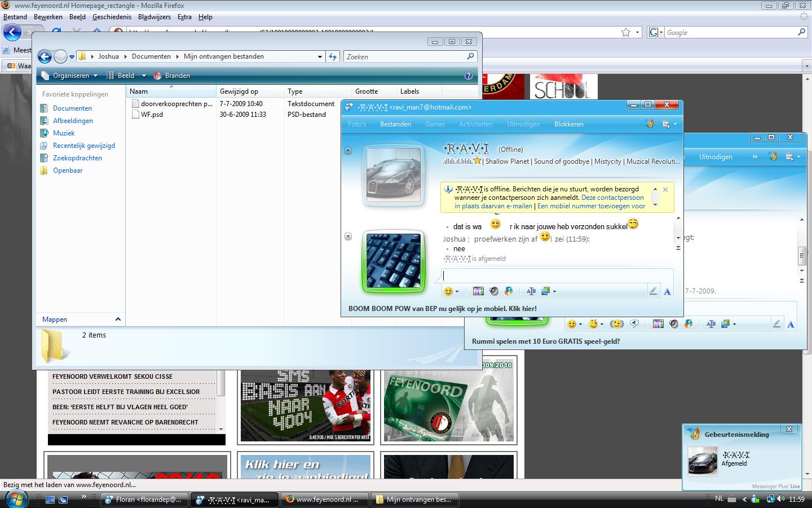The height and width of the screenshot is (508, 812).
Task: Click 'Deze contactpersoon' e-mail link
Action: tap(612, 198)
